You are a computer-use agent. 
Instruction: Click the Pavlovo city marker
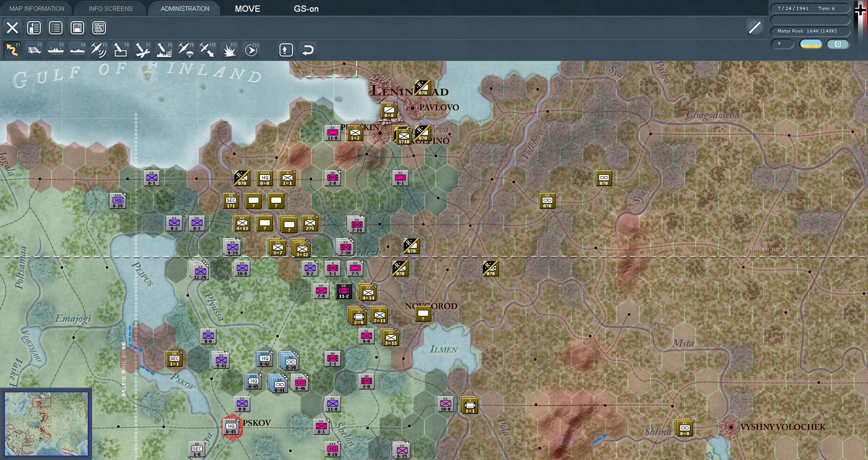click(x=412, y=108)
